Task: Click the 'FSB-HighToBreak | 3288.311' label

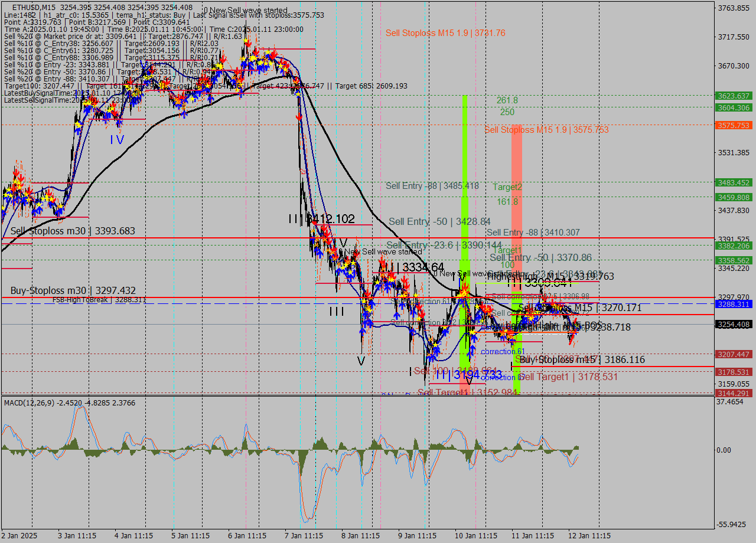Action: (x=99, y=300)
